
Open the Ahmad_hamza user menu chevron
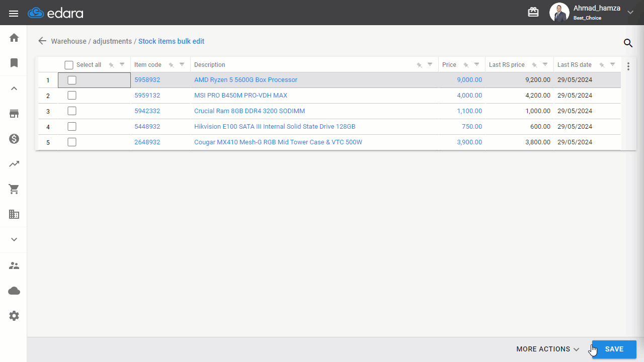tap(630, 13)
